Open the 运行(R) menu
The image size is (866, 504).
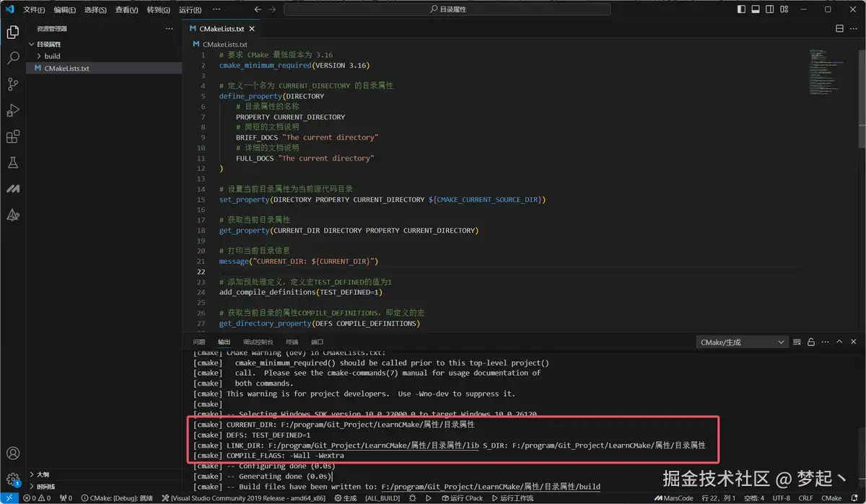tap(190, 9)
